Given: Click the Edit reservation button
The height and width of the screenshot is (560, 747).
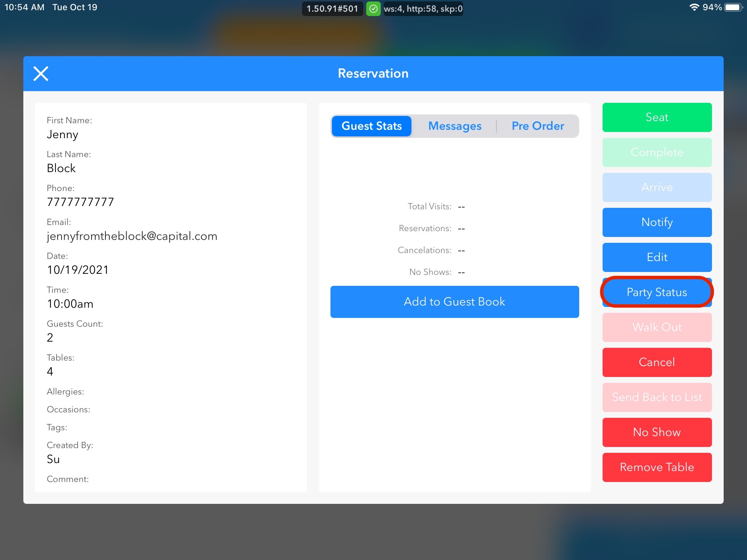Looking at the screenshot, I should [x=657, y=257].
